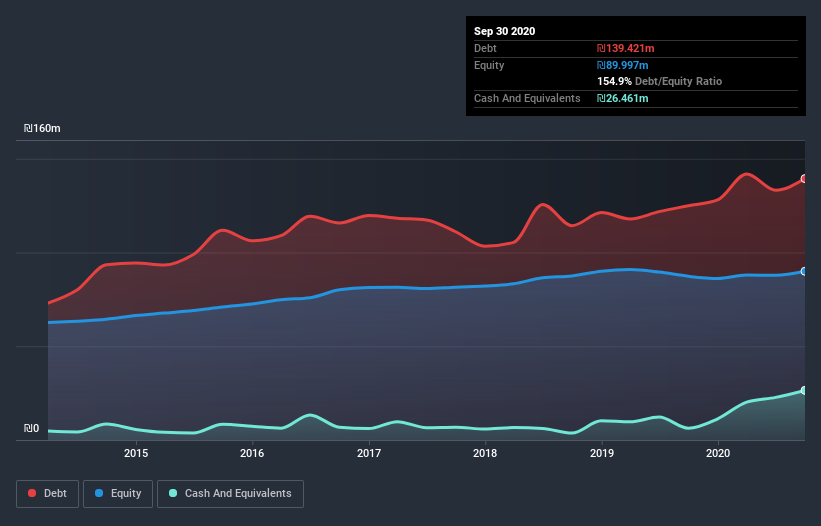Click the ₪139.421m debt value
The width and height of the screenshot is (821, 526).
click(x=626, y=48)
